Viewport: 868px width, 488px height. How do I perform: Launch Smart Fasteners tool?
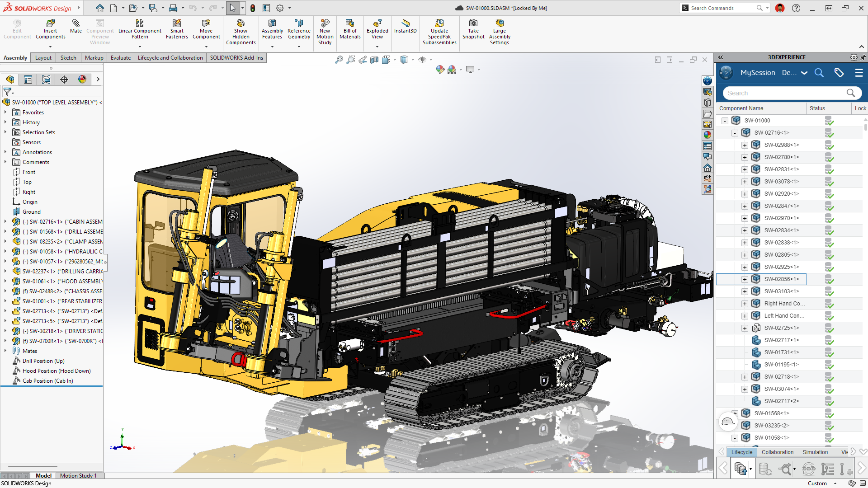point(177,29)
